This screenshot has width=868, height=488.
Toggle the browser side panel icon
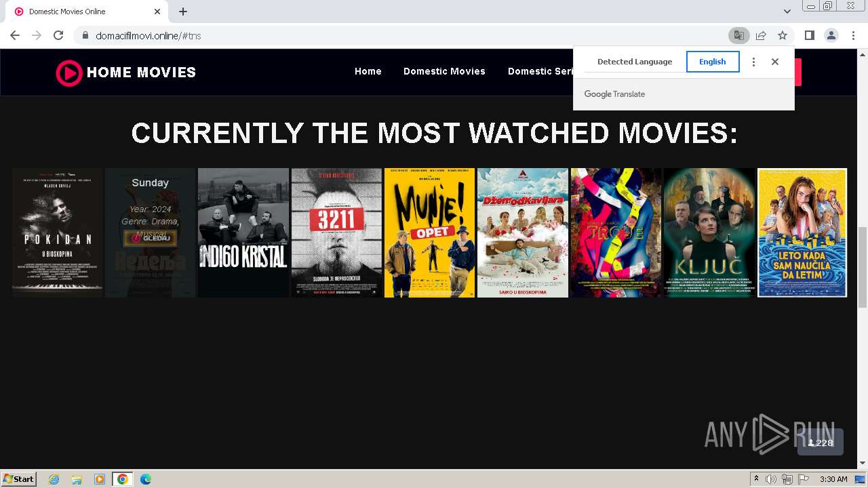tap(809, 35)
